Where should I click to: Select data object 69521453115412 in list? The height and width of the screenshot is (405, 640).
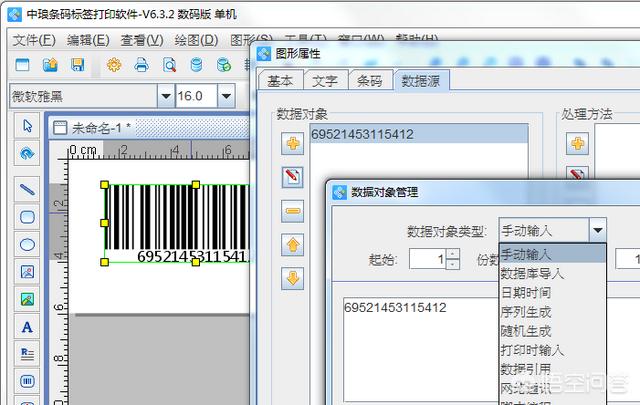(x=419, y=134)
